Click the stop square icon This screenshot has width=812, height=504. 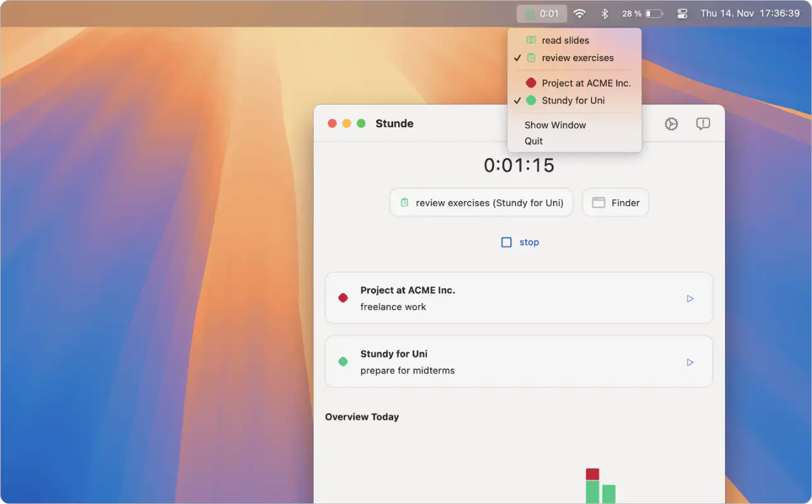[506, 243]
